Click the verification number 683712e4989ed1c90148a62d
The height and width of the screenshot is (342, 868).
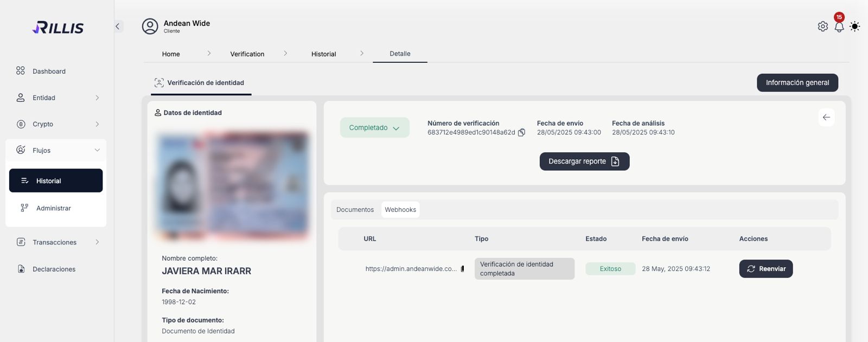tap(471, 132)
